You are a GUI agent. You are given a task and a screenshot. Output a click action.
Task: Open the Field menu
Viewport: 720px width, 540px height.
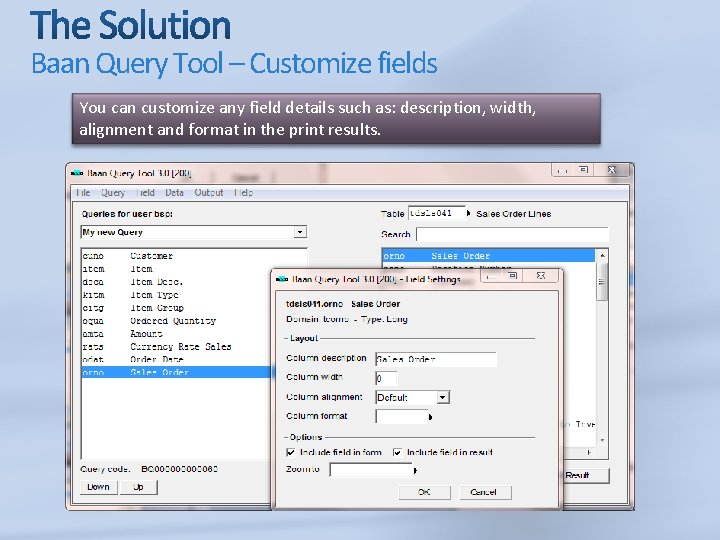(x=145, y=192)
